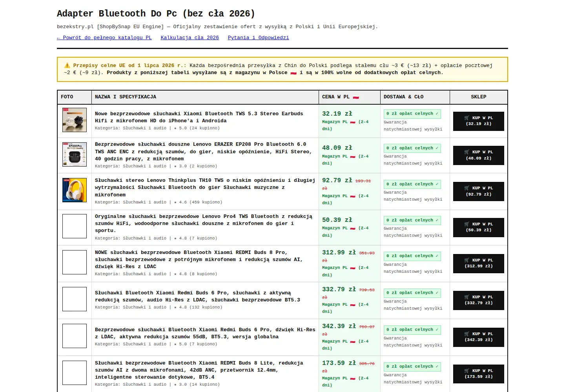Open the Lenovo ERAZER EP208 Pro product photo
The height and width of the screenshot is (392, 565).
click(x=75, y=154)
